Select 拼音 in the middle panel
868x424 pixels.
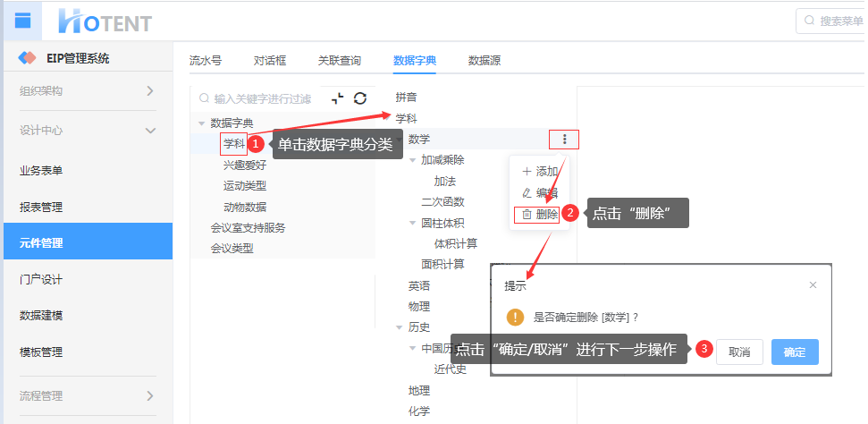coord(407,98)
